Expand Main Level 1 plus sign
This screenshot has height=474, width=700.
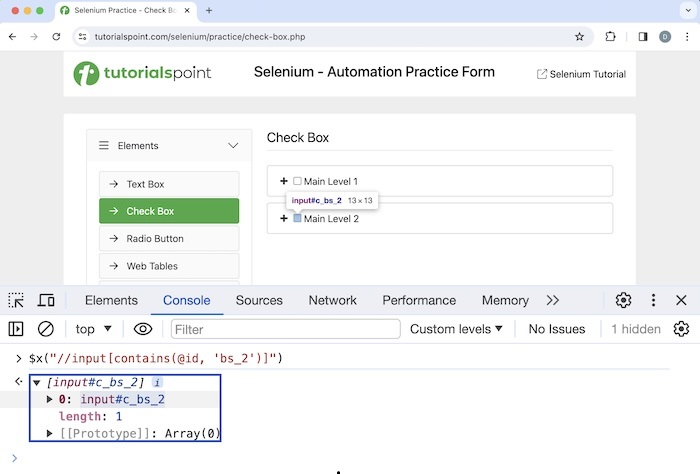284,181
